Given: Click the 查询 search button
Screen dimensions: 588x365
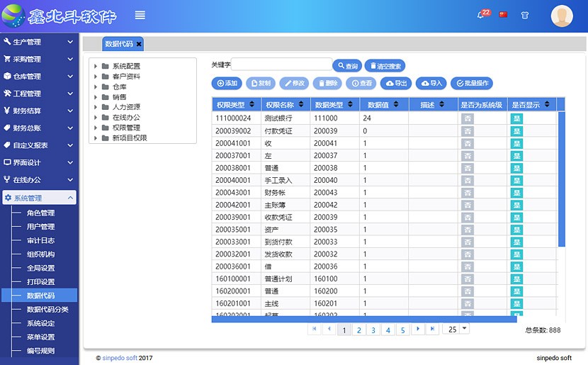Looking at the screenshot, I should (347, 66).
